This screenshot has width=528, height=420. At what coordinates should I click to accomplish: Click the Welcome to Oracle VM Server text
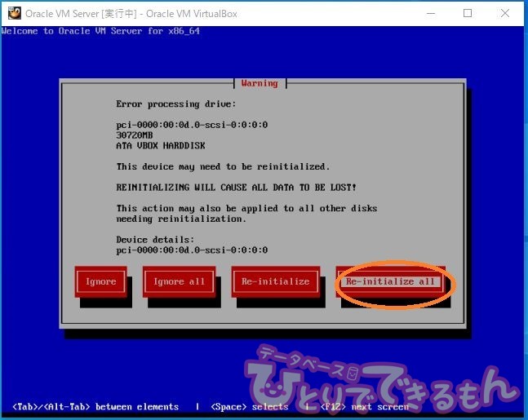coord(100,31)
